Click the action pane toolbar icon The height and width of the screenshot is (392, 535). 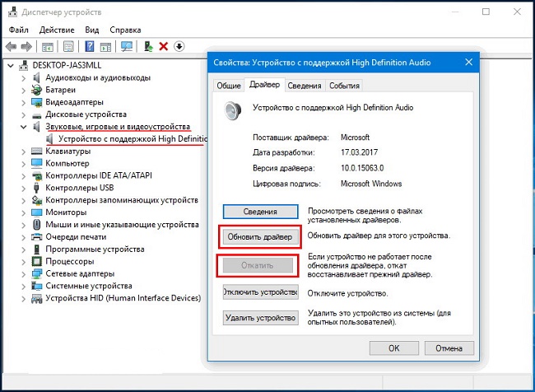tap(106, 46)
